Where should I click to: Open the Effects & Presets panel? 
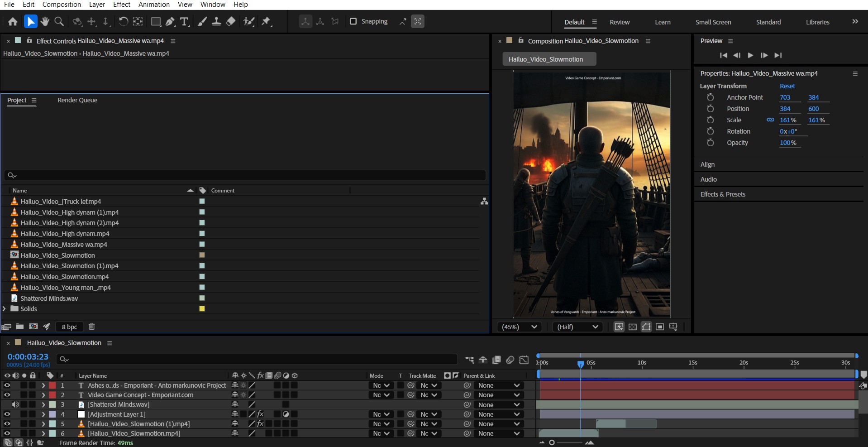(x=723, y=194)
